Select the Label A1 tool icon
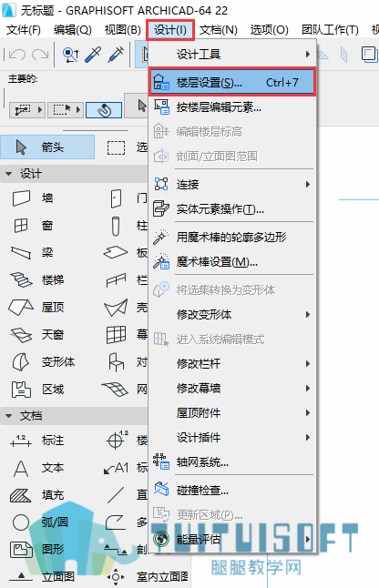 coord(116,468)
